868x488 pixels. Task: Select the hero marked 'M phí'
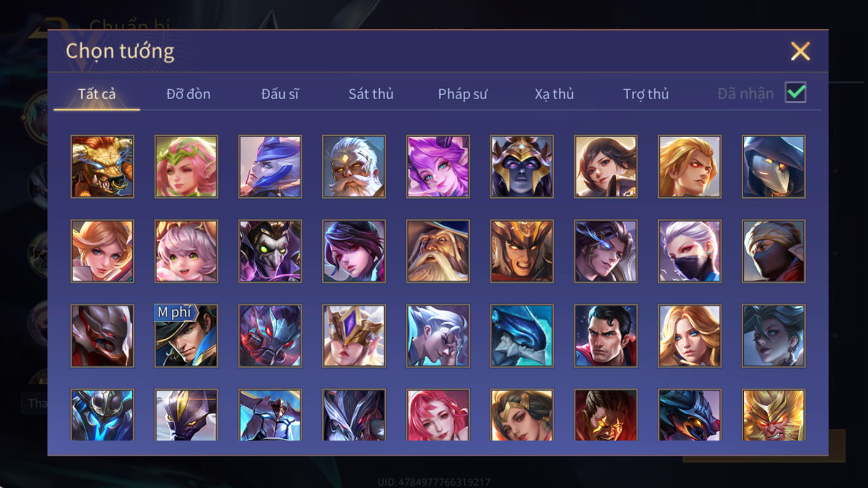[x=186, y=336]
